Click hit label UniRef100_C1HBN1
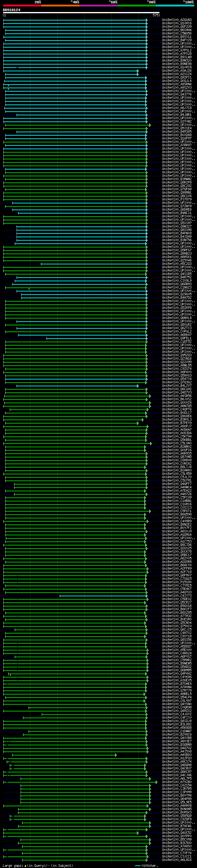The height and width of the screenshot is (868, 197). coord(177,501)
